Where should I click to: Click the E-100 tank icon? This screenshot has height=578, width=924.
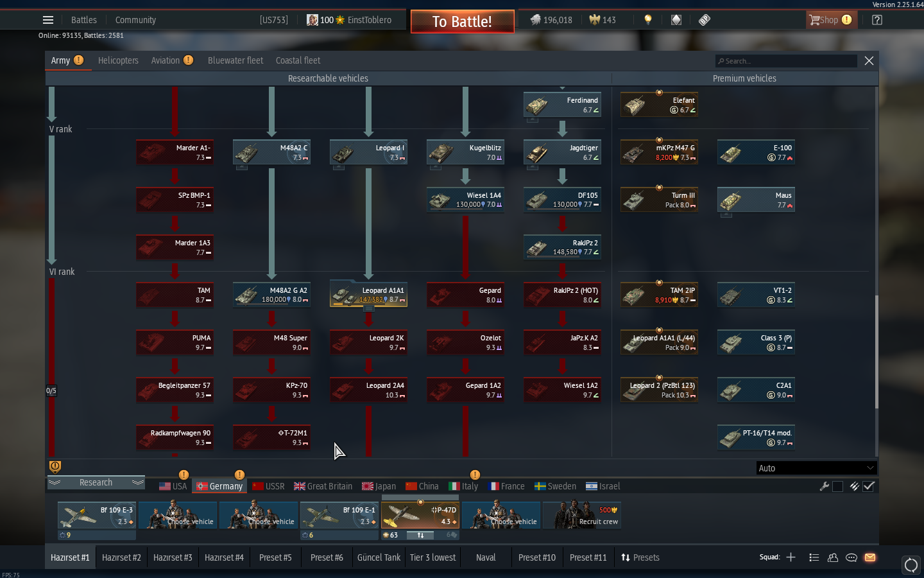point(731,152)
